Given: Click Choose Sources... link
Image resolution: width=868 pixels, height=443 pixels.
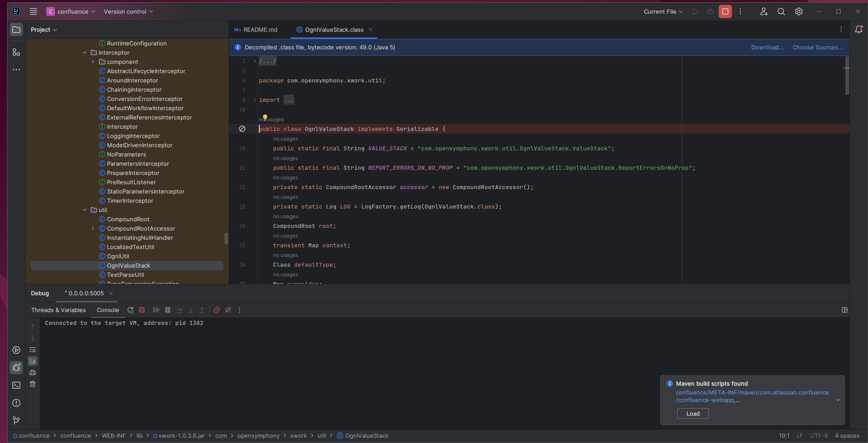Looking at the screenshot, I should tap(818, 47).
